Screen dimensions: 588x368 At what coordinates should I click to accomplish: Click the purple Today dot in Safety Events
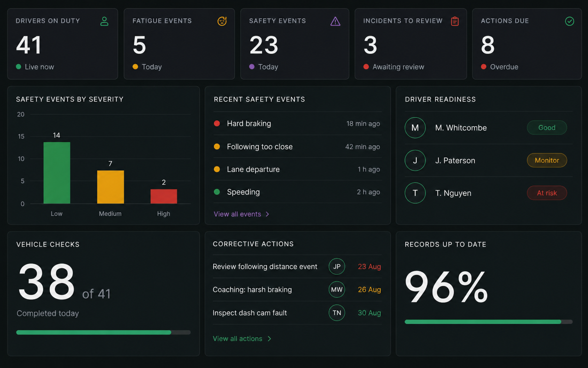coord(252,66)
